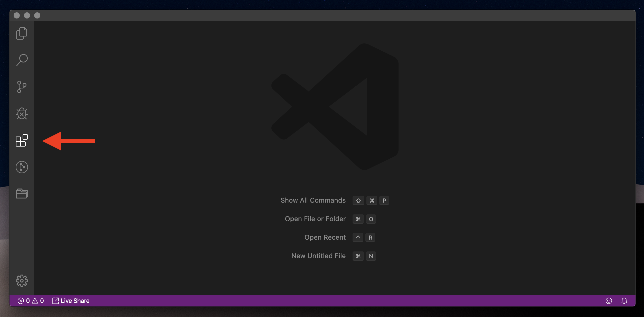This screenshot has height=317, width=644.
Task: Click the New Untitled File link
Action: (318, 256)
